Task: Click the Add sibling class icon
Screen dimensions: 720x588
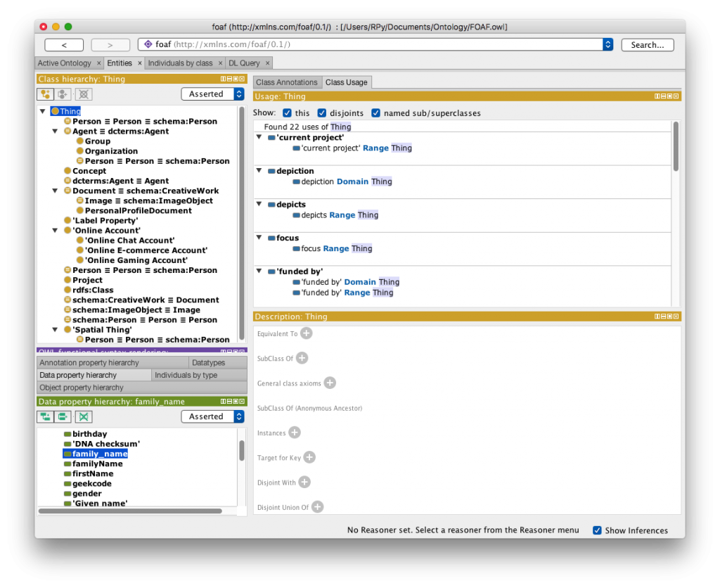Action: tap(63, 94)
